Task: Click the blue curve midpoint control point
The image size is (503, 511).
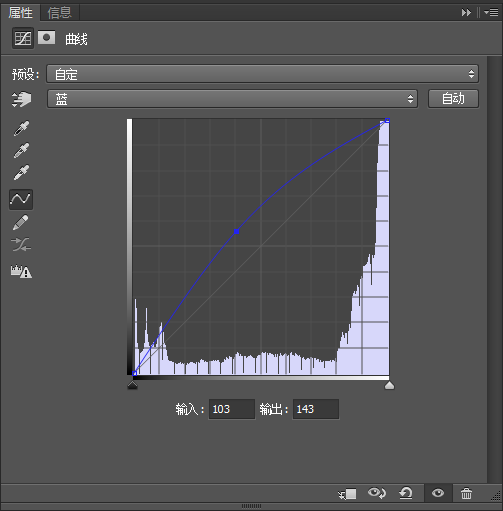Action: click(236, 231)
